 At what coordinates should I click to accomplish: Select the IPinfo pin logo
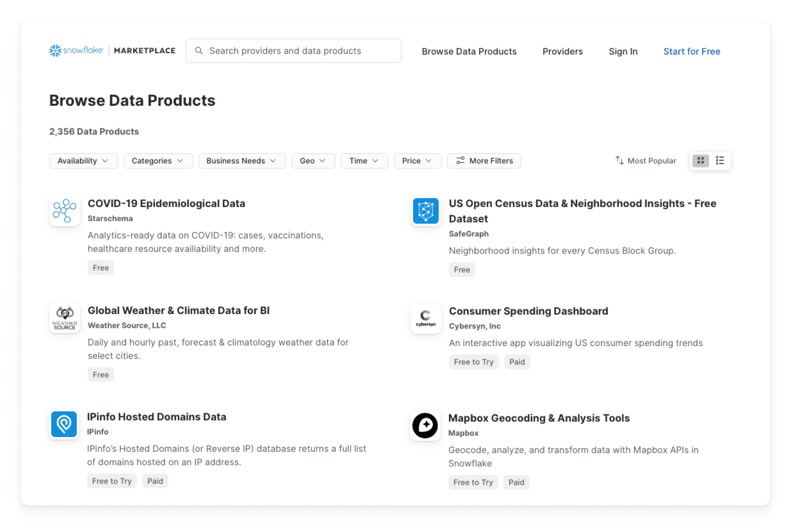click(64, 424)
